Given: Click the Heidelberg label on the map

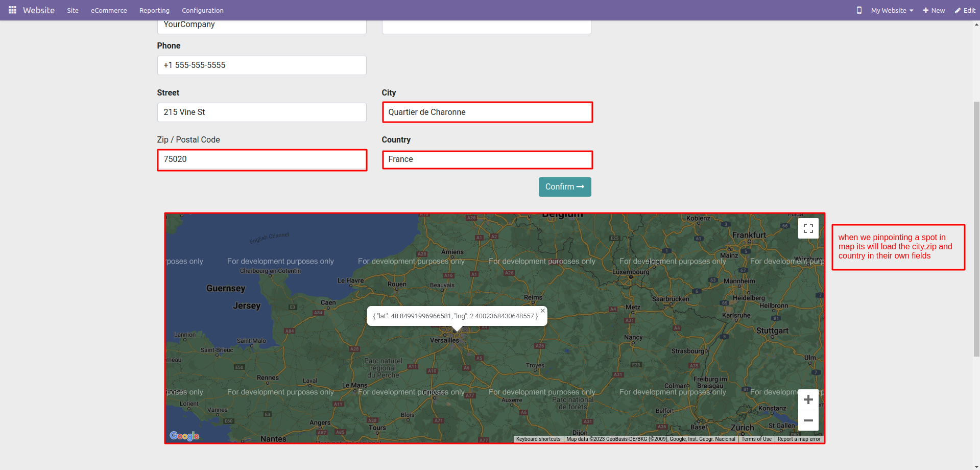Looking at the screenshot, I should coord(749,298).
